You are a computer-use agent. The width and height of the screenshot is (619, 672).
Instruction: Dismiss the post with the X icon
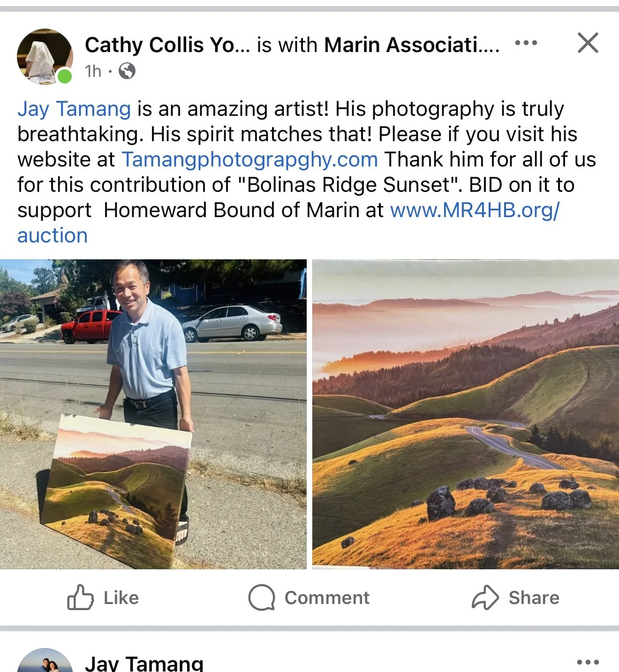pyautogui.click(x=588, y=43)
